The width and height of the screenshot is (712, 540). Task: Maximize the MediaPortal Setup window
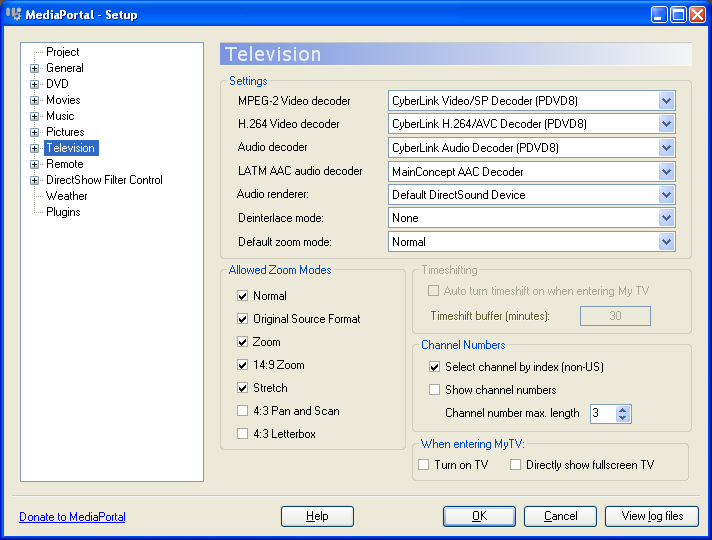pyautogui.click(x=678, y=15)
